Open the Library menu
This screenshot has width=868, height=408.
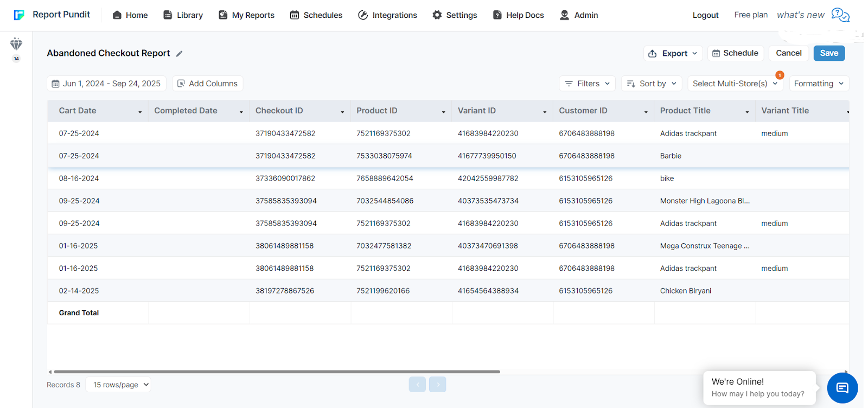point(183,15)
